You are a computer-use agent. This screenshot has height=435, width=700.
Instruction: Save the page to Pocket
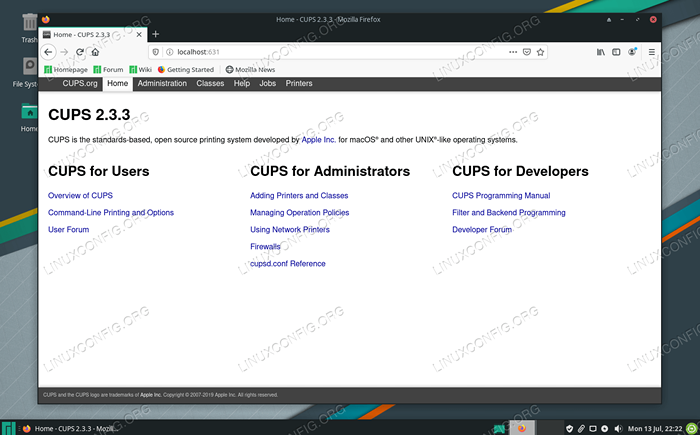pos(527,52)
